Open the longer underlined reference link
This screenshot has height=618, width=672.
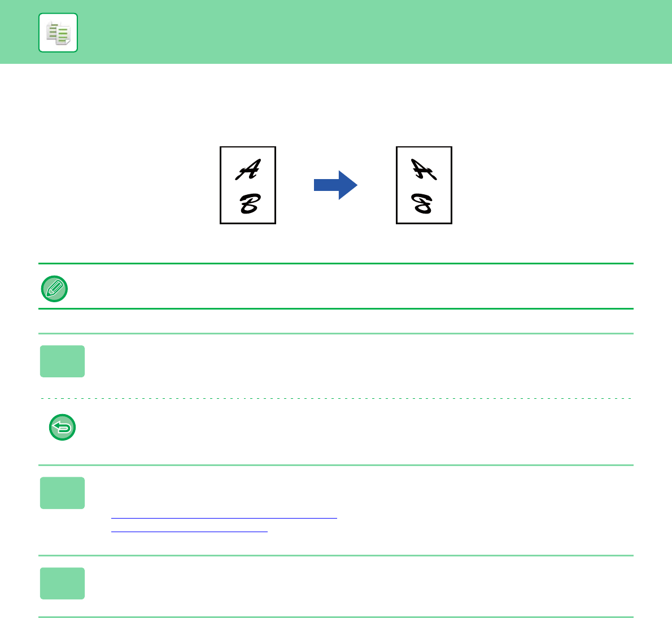point(224,517)
